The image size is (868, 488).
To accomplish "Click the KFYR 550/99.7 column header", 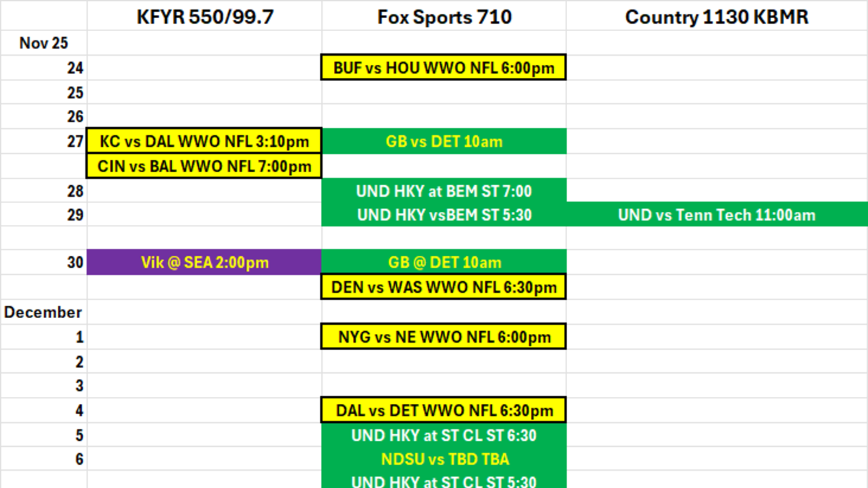I will tap(205, 17).
